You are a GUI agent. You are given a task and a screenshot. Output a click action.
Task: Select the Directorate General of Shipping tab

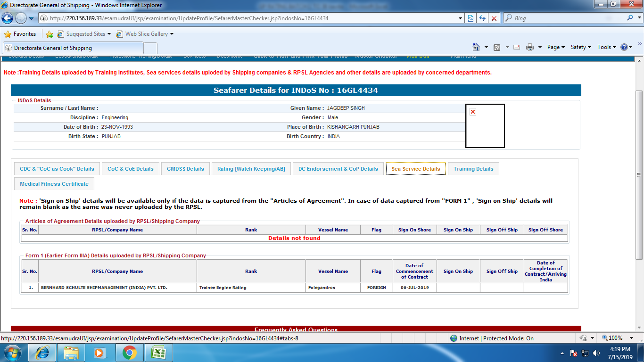point(73,48)
